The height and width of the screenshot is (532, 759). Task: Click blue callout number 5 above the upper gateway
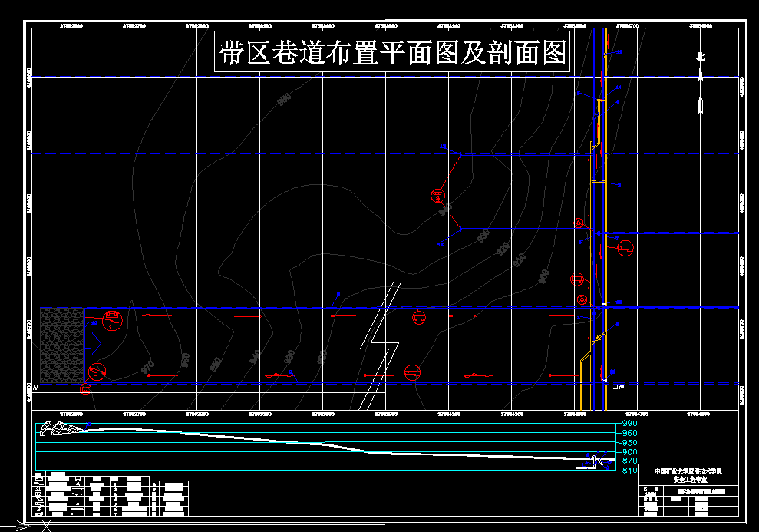338,294
